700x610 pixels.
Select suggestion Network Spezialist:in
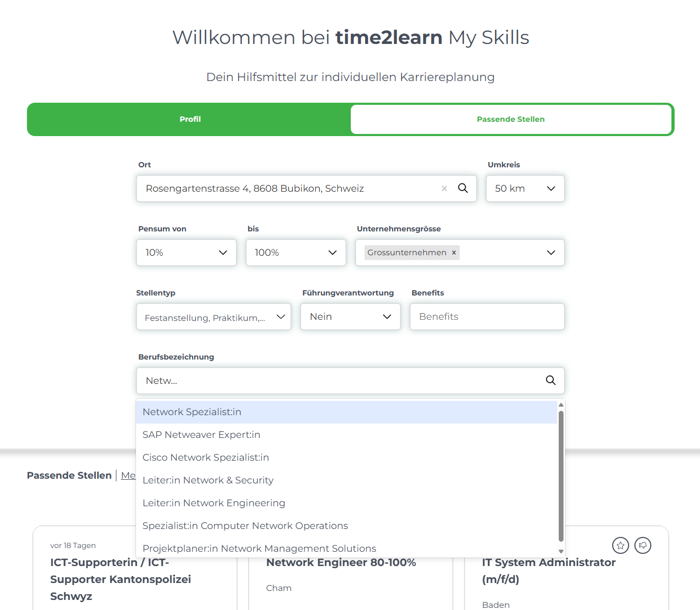pyautogui.click(x=347, y=412)
